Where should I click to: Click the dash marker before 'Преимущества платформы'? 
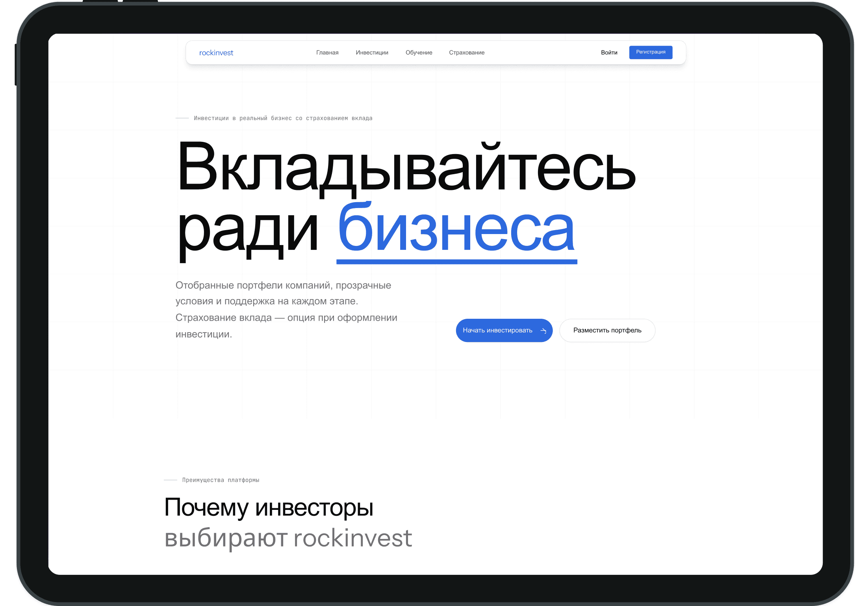tap(170, 480)
